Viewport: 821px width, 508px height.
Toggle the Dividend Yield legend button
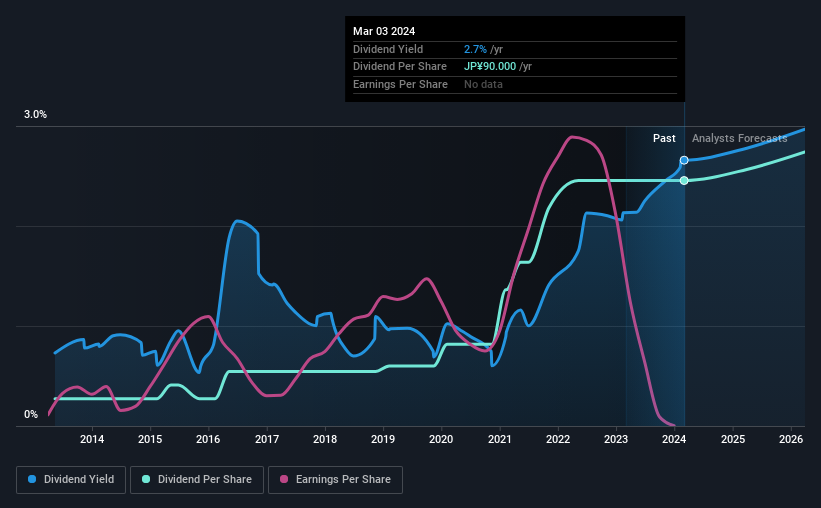pos(71,480)
